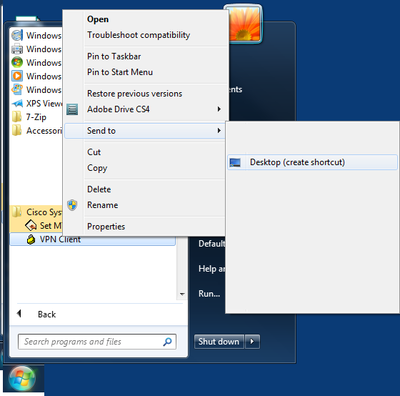Open the 7-Zip folder entry
The image size is (400, 396).
(x=36, y=117)
